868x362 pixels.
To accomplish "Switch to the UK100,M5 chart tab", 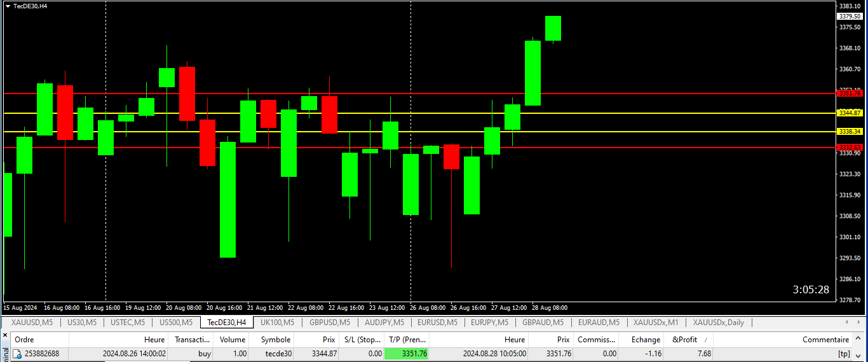I will 277,323.
